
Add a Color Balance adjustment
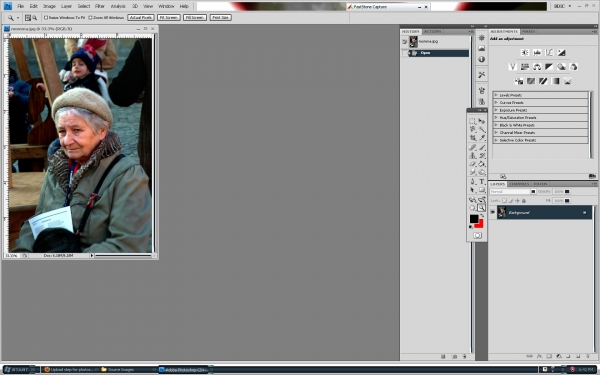(537, 67)
